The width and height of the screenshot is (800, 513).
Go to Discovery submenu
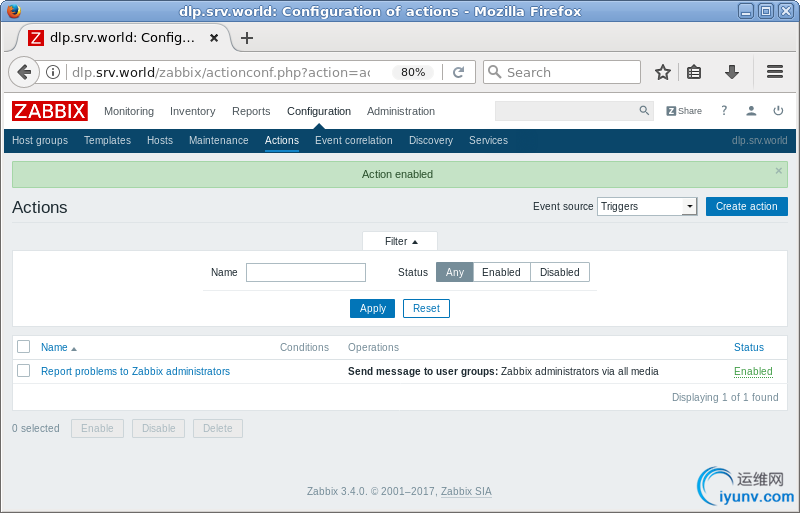tap(431, 140)
